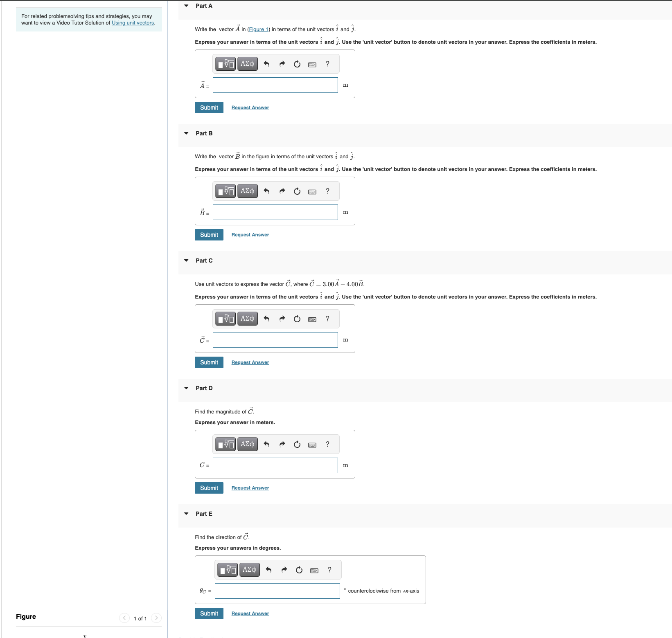Open help via the question mark in Part B
672x638 pixels.
(327, 191)
